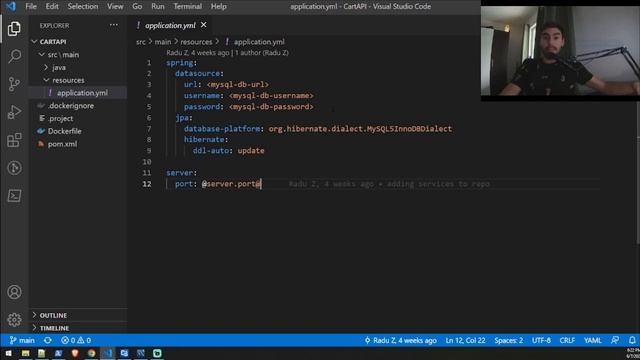Open the Extensions view
This screenshot has width=640, height=360.
(x=14, y=140)
